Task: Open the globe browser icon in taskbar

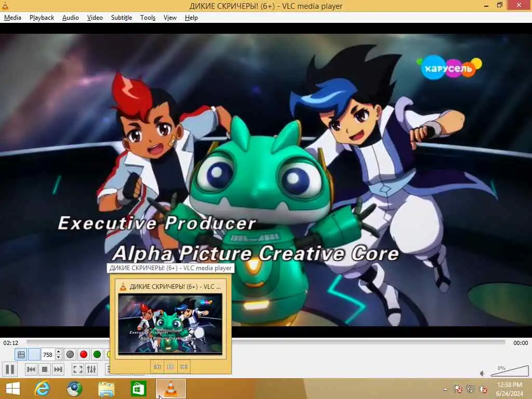Action: (x=74, y=389)
